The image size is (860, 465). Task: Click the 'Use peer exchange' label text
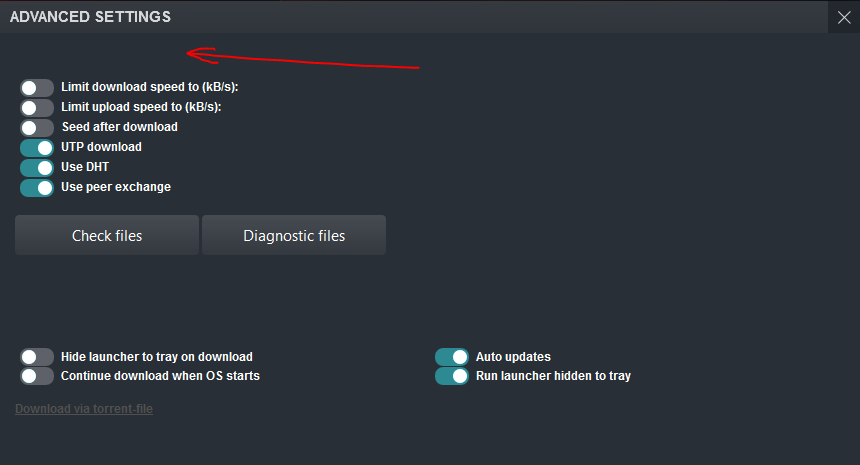(116, 187)
